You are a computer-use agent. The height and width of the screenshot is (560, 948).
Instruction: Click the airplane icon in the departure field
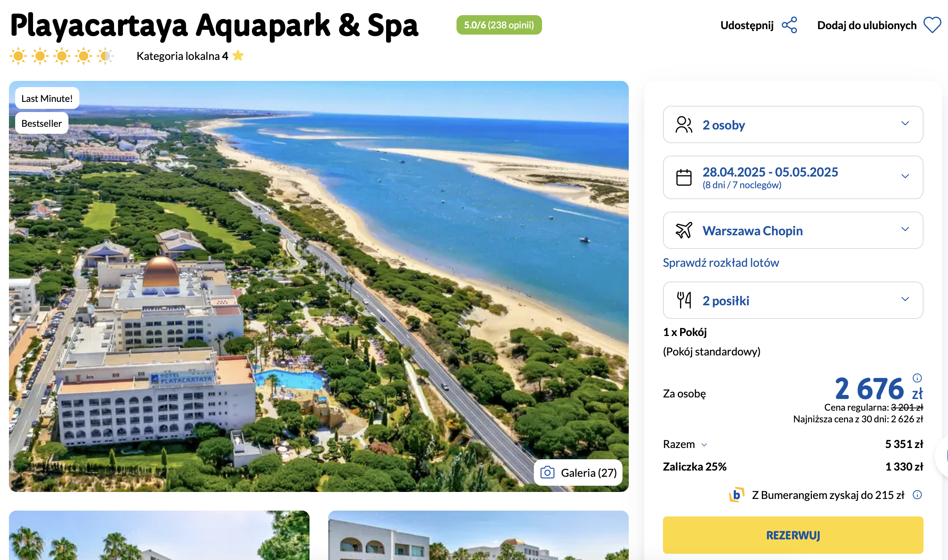[x=684, y=230]
